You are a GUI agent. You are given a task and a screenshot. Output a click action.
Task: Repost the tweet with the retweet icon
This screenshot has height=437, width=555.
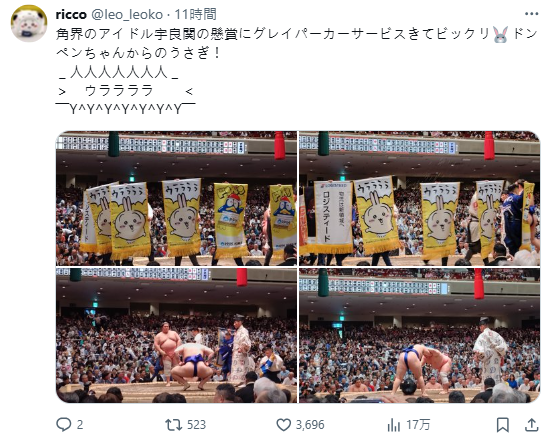click(x=173, y=424)
